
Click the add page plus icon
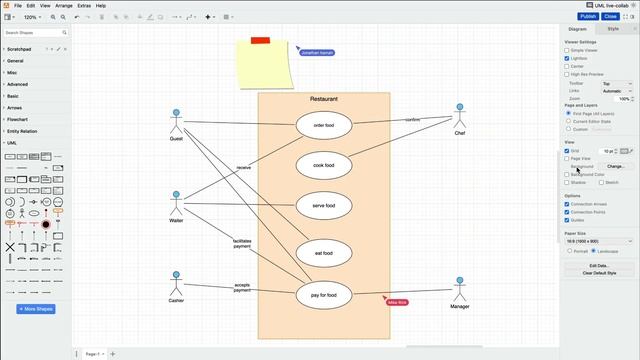click(113, 354)
